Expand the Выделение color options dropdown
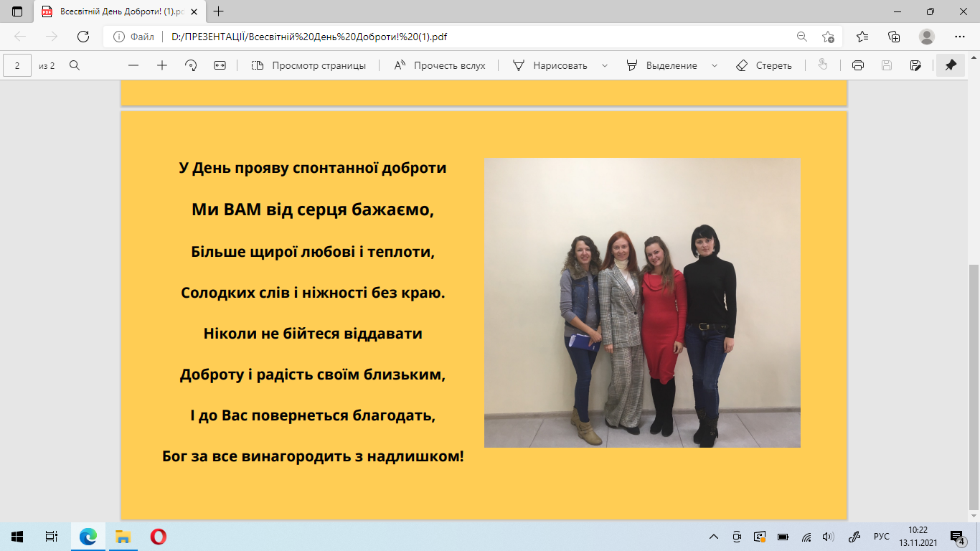The width and height of the screenshot is (980, 551). (715, 65)
